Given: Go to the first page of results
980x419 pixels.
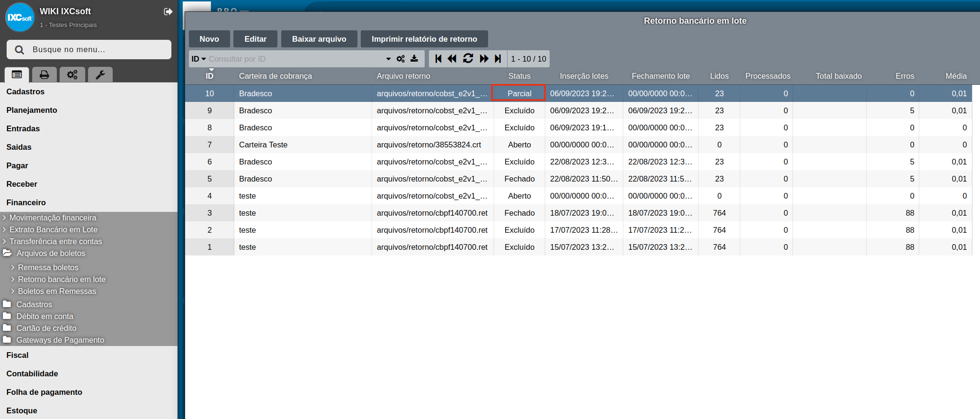Looking at the screenshot, I should tap(438, 58).
